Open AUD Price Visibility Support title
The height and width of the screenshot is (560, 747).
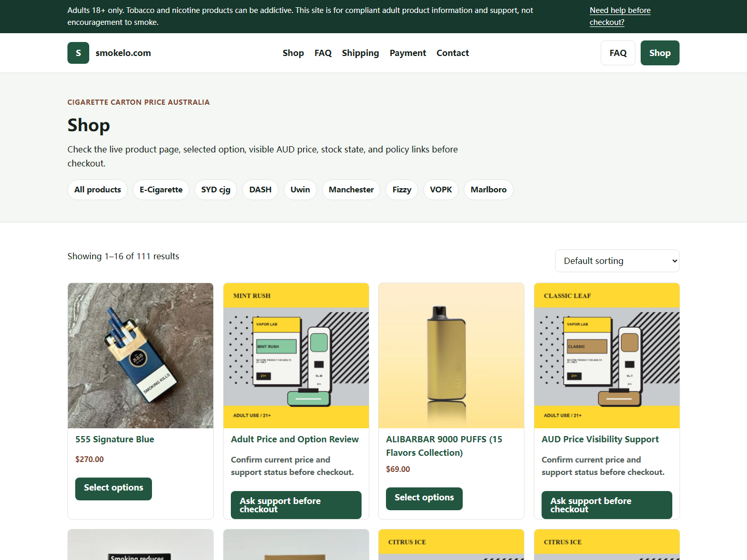[x=600, y=439]
